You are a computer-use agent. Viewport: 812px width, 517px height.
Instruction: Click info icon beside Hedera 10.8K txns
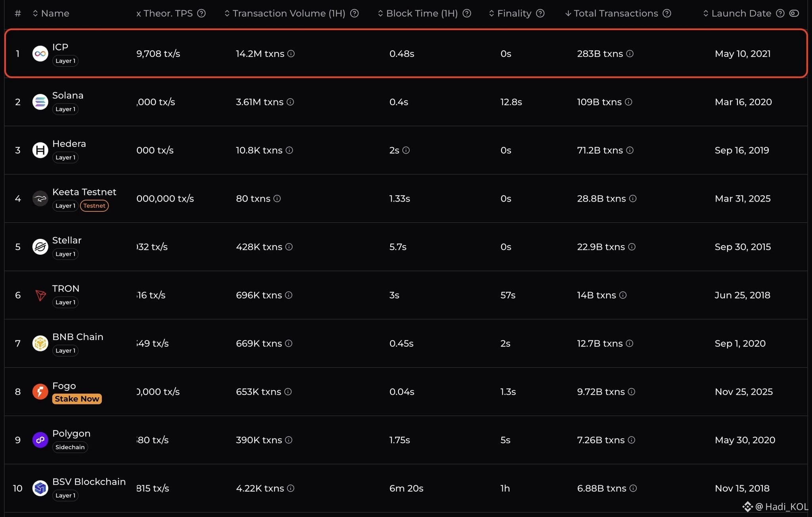289,150
